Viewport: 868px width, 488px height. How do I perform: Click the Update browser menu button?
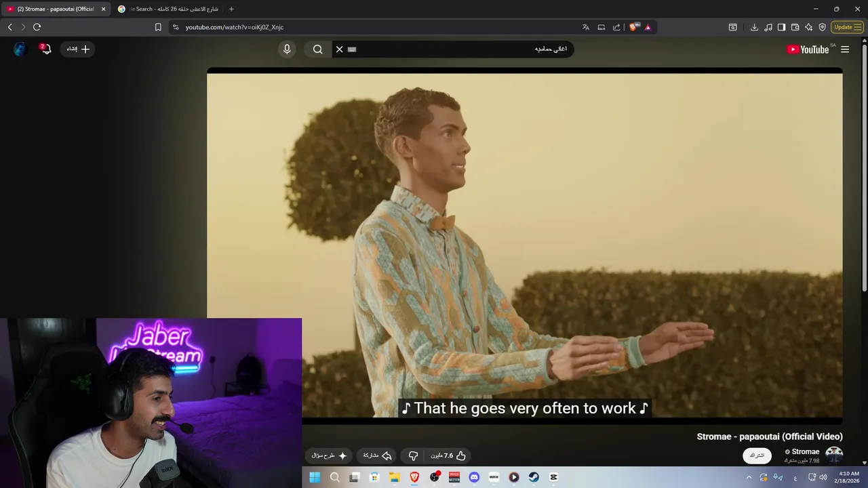pos(847,27)
